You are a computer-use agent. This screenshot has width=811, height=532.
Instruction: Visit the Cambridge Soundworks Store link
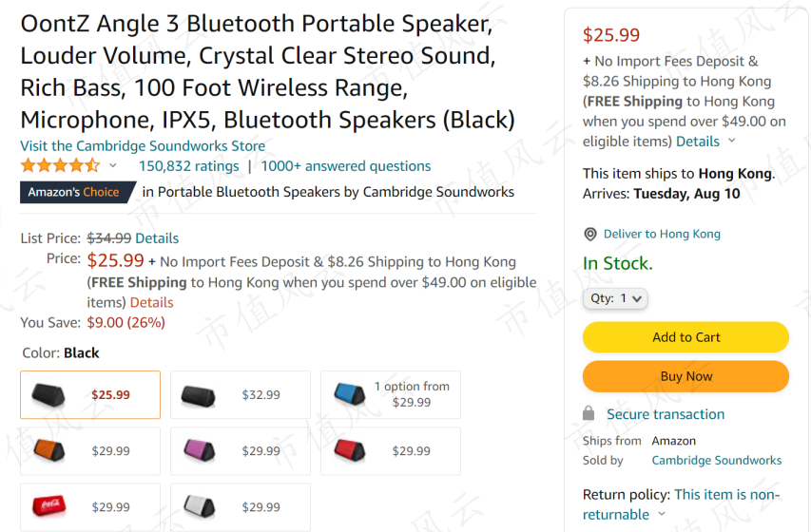point(143,146)
